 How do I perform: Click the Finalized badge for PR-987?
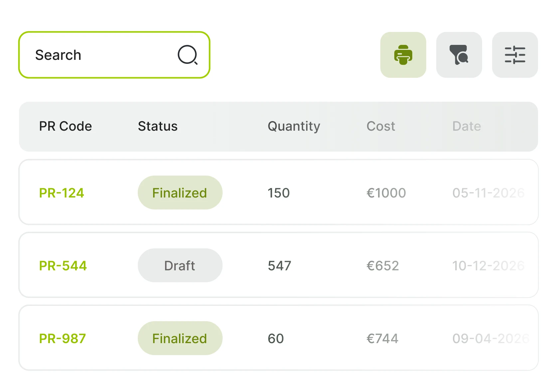point(180,338)
